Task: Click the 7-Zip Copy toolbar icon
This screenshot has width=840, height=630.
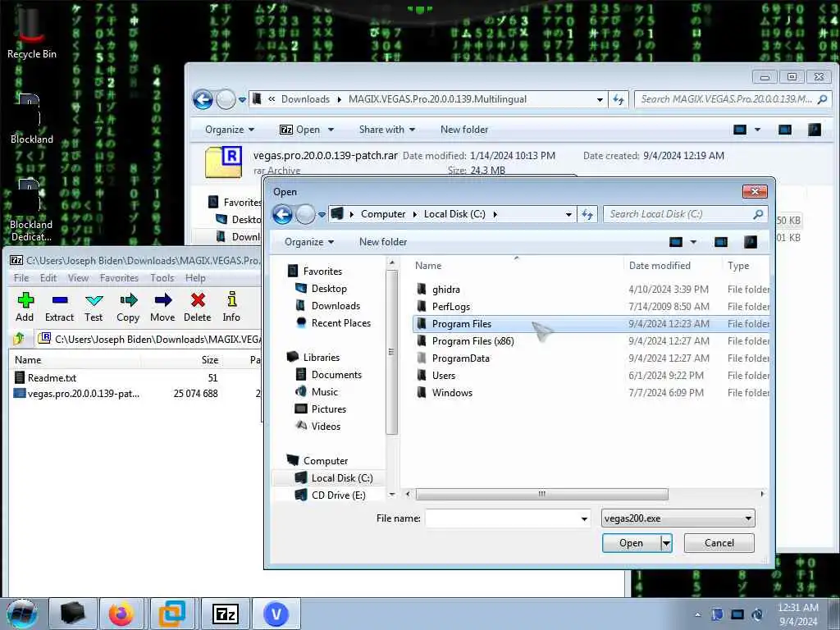Action: tap(128, 307)
